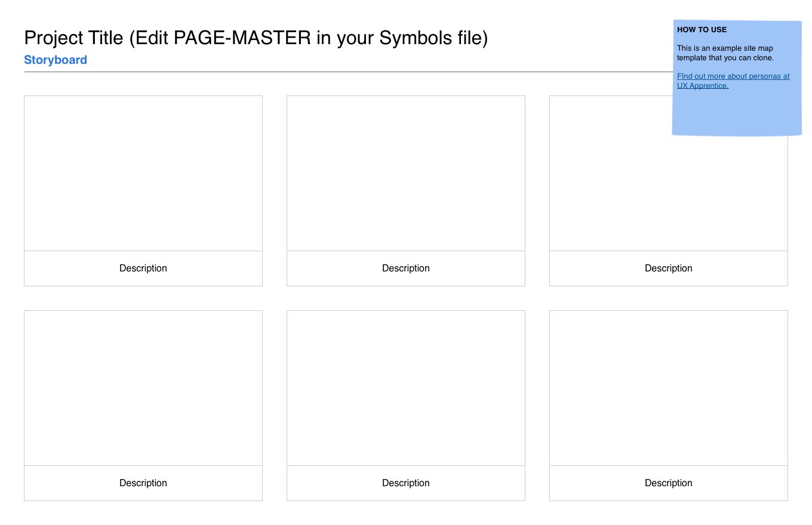Select the blue Storyboard subtitle
The image size is (812, 525).
pos(56,60)
